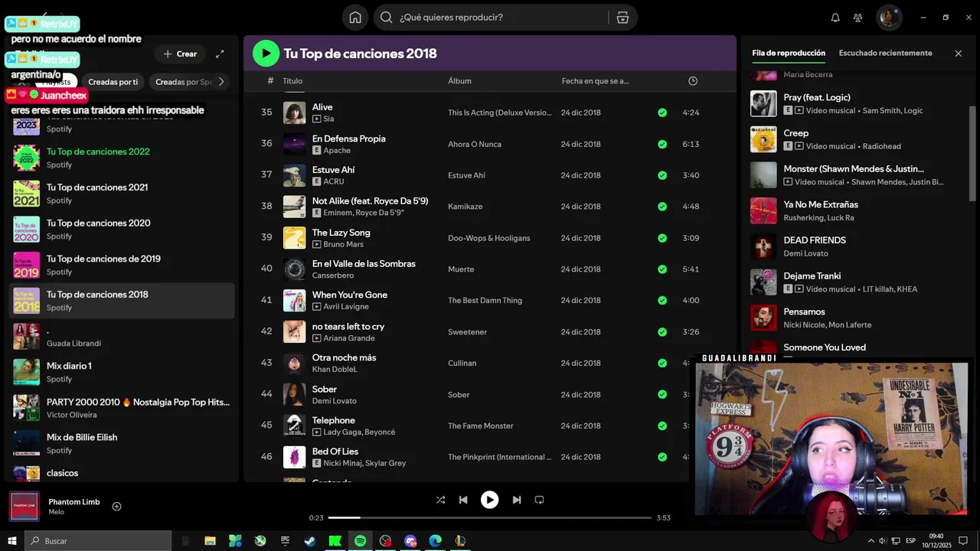
Task: Sort by Fecha en que se añadió header
Action: tap(595, 81)
